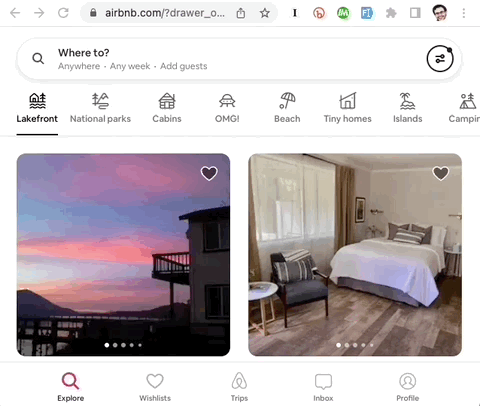Click the padlock site info icon

tap(93, 13)
